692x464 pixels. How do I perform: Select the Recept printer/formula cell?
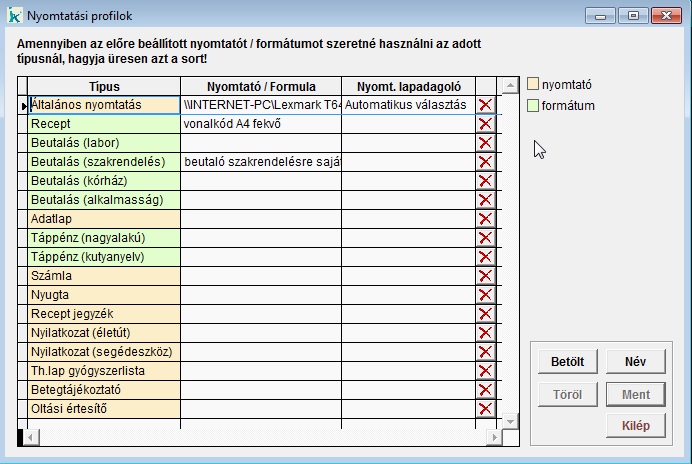261,124
